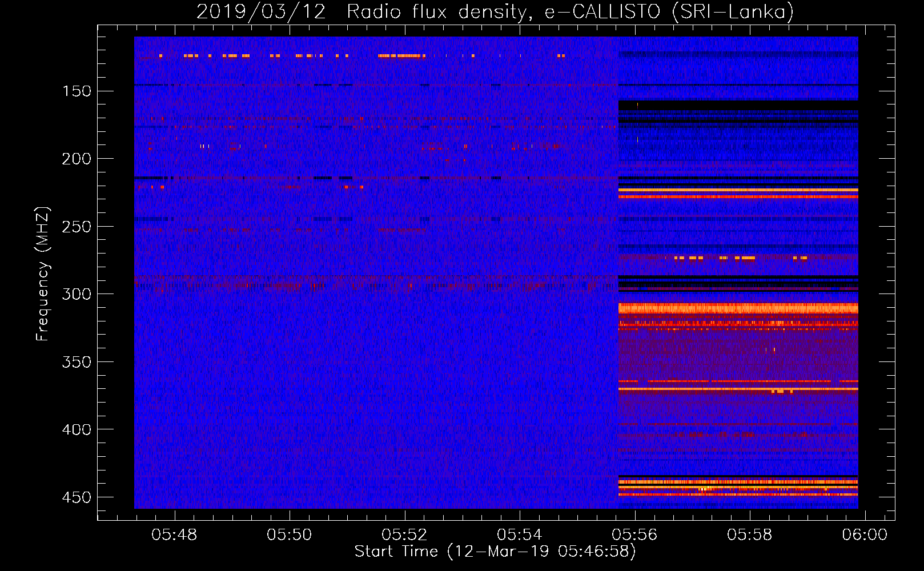The width and height of the screenshot is (924, 571).
Task: Click the 400 frequency tick label
Action: click(x=77, y=429)
